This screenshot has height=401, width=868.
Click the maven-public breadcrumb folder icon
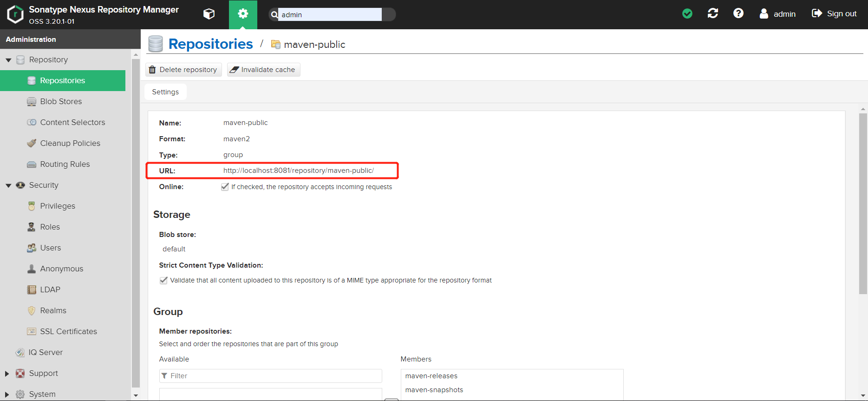click(276, 44)
